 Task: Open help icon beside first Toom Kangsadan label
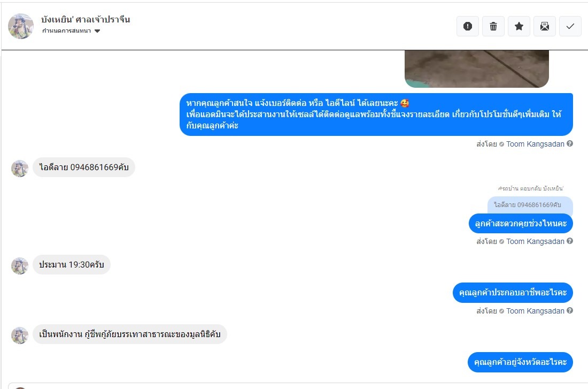tap(570, 143)
